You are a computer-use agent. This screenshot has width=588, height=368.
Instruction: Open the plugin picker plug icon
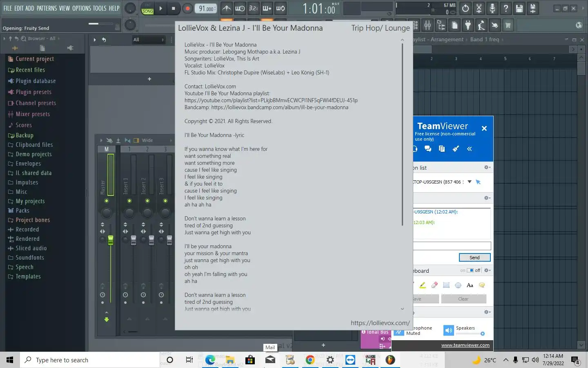pyautogui.click(x=468, y=25)
